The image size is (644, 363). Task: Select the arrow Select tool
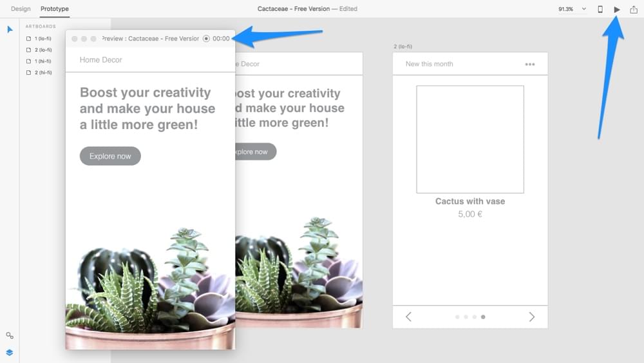pos(10,30)
